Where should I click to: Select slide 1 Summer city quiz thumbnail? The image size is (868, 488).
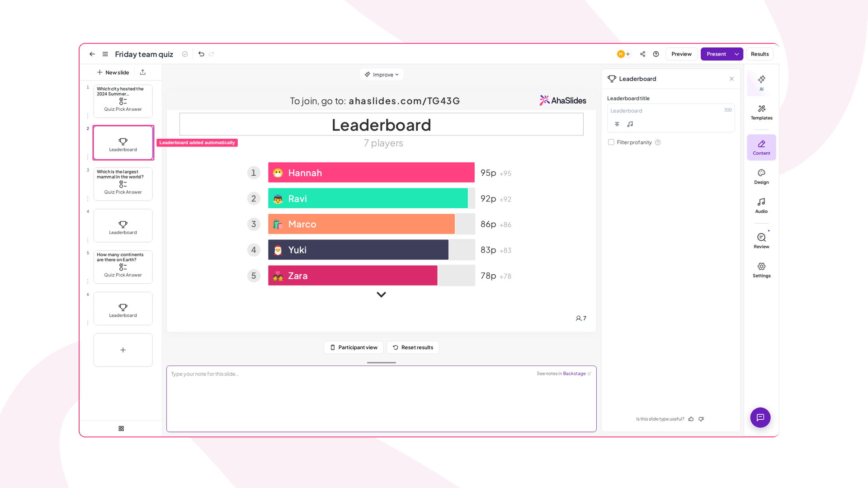pyautogui.click(x=123, y=101)
